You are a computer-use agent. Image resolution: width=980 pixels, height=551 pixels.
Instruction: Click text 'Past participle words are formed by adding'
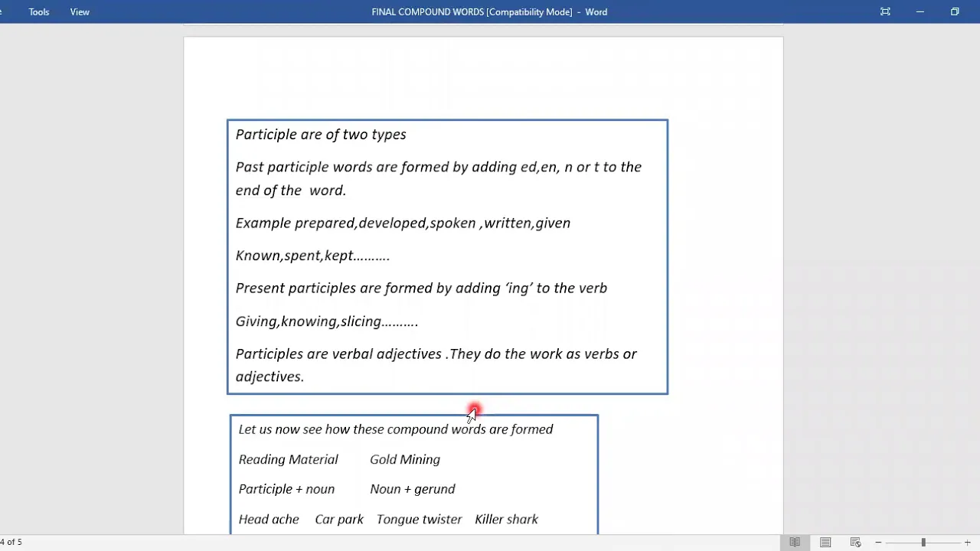pos(376,167)
